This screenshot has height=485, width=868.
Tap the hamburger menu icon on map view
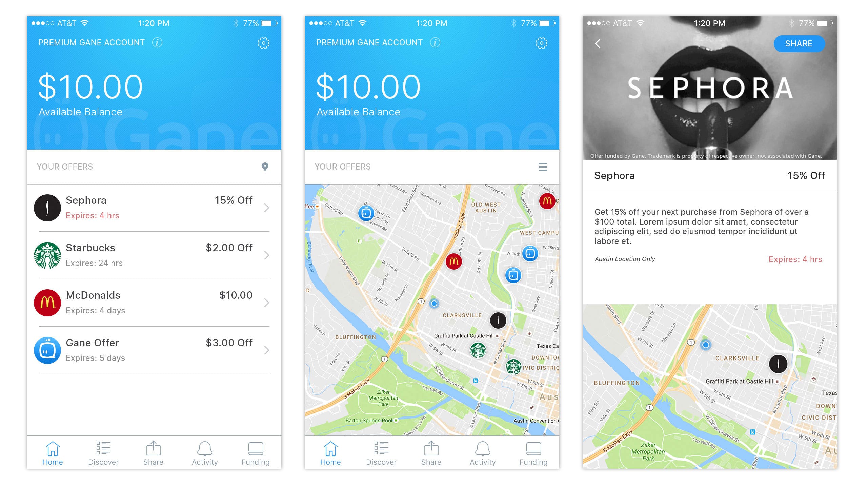tap(541, 167)
